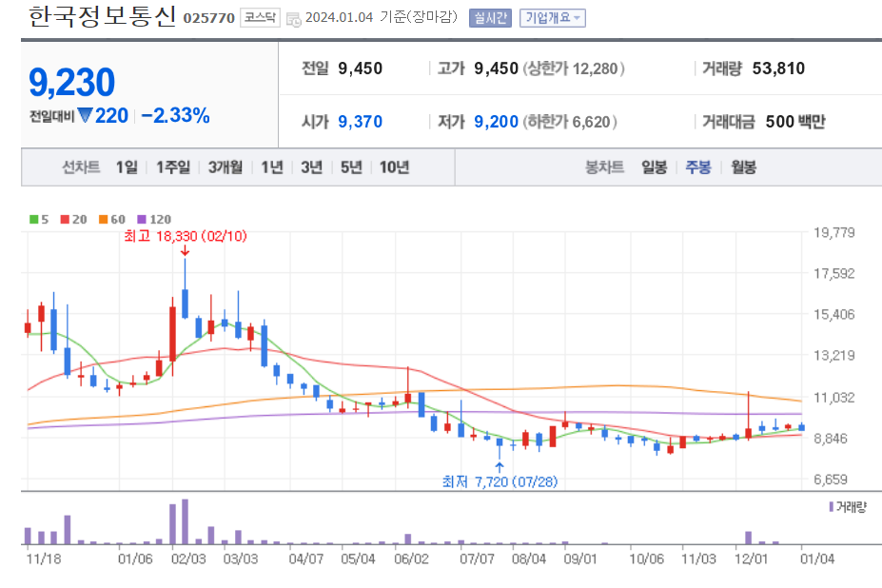Click the calendar icon beside the date

[294, 19]
